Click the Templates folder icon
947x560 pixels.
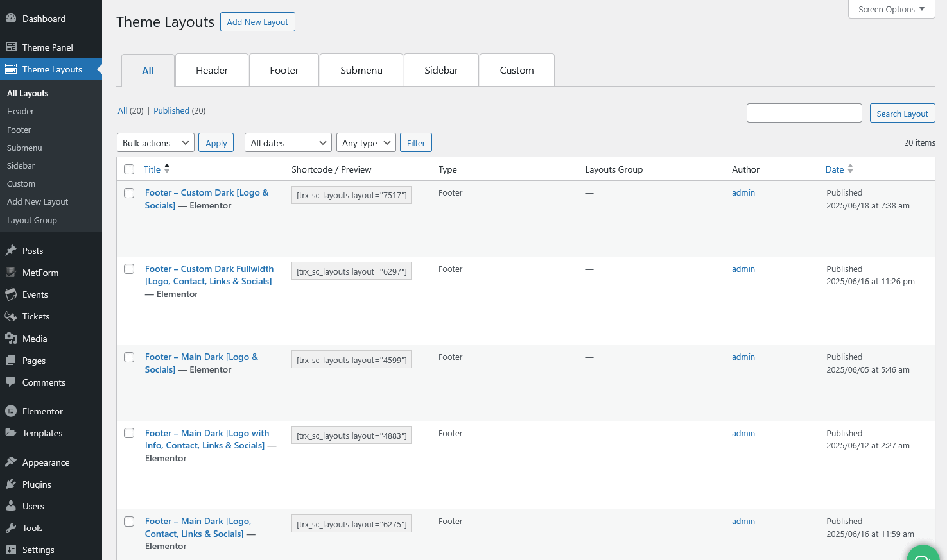pos(11,433)
